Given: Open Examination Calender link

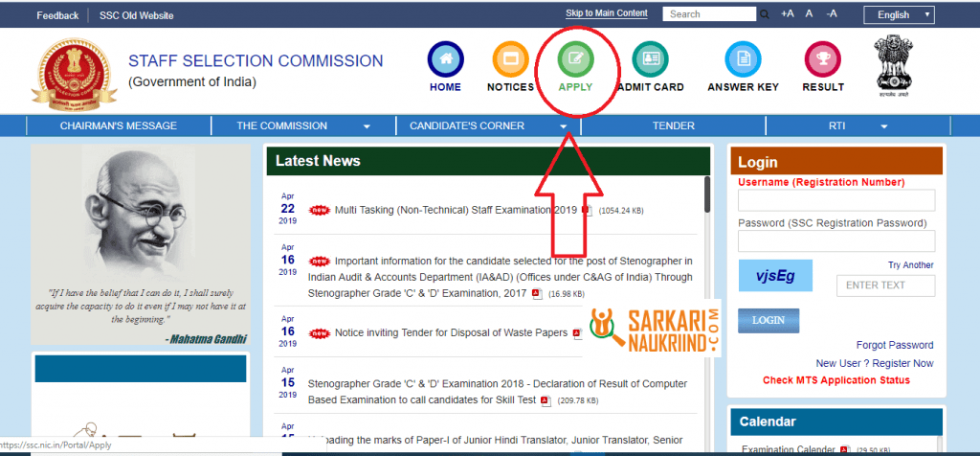Looking at the screenshot, I should pyautogui.click(x=788, y=449).
